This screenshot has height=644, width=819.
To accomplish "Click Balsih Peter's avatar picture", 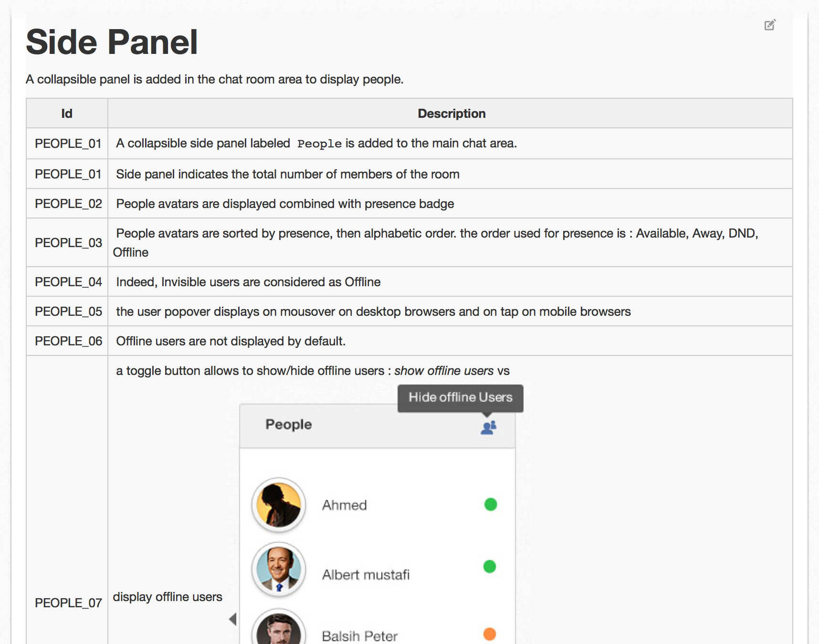I will [x=279, y=626].
